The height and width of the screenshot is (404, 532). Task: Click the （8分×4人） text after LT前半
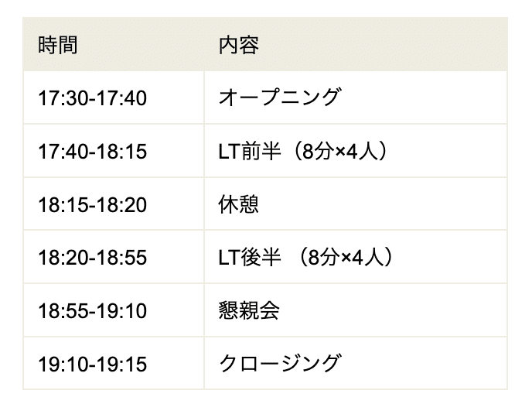tap(332, 152)
